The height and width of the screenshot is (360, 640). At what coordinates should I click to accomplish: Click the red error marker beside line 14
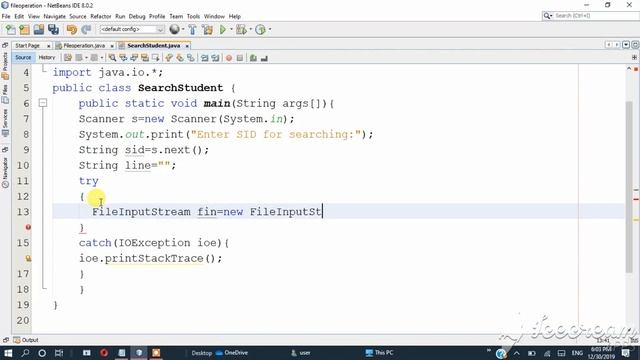(28, 227)
